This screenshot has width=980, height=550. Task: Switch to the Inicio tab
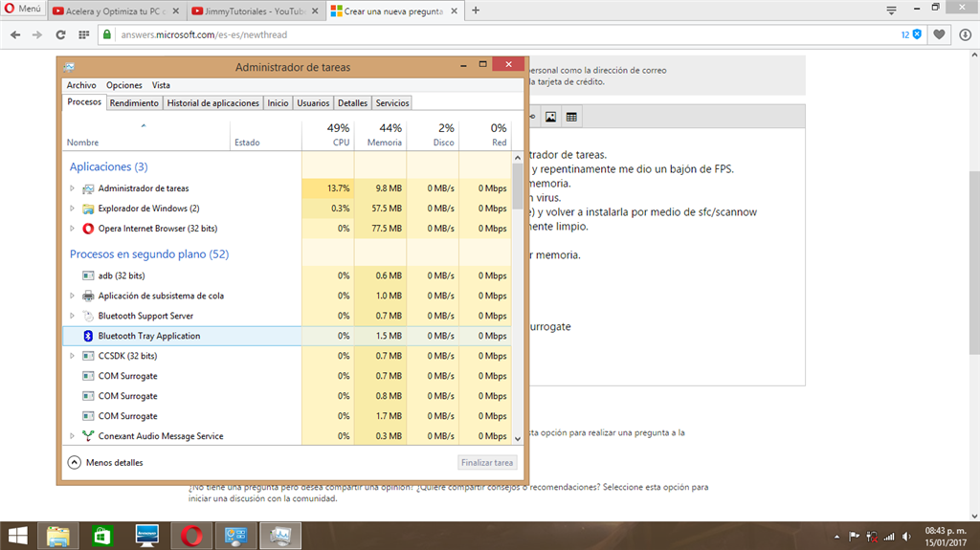(x=278, y=103)
